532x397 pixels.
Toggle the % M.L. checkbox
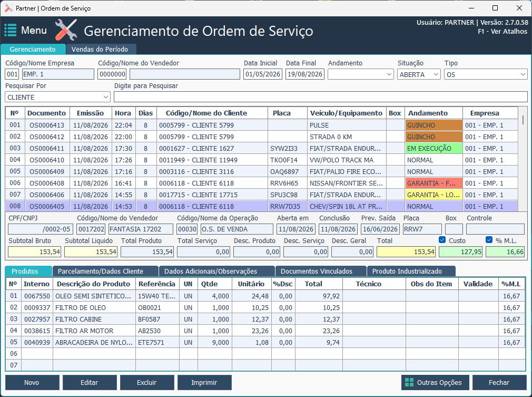489,240
